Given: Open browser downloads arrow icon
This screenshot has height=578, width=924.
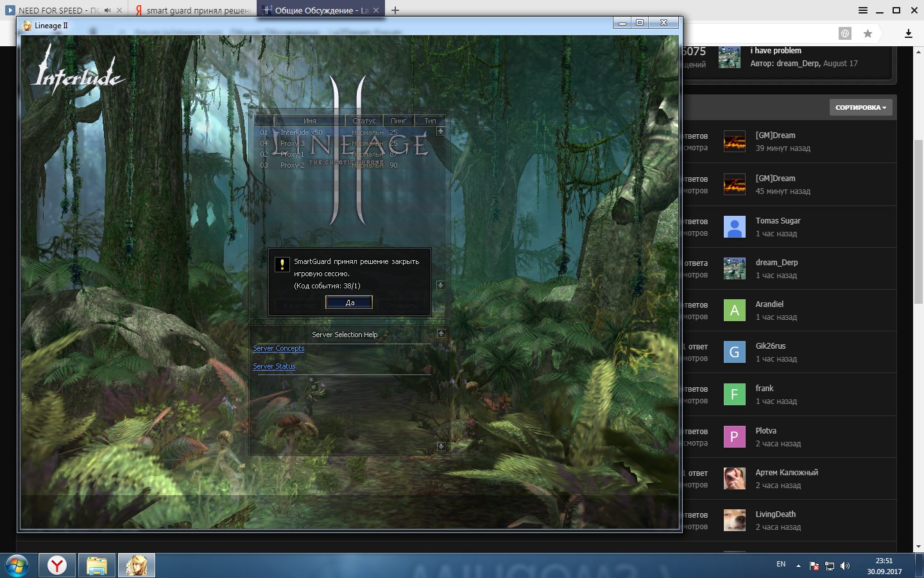Looking at the screenshot, I should click(x=908, y=33).
